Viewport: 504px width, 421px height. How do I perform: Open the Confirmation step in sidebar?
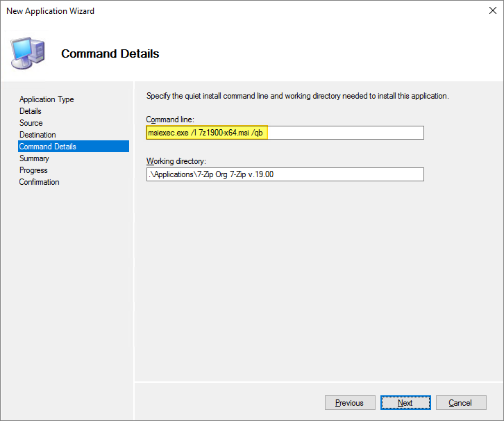pyautogui.click(x=40, y=182)
